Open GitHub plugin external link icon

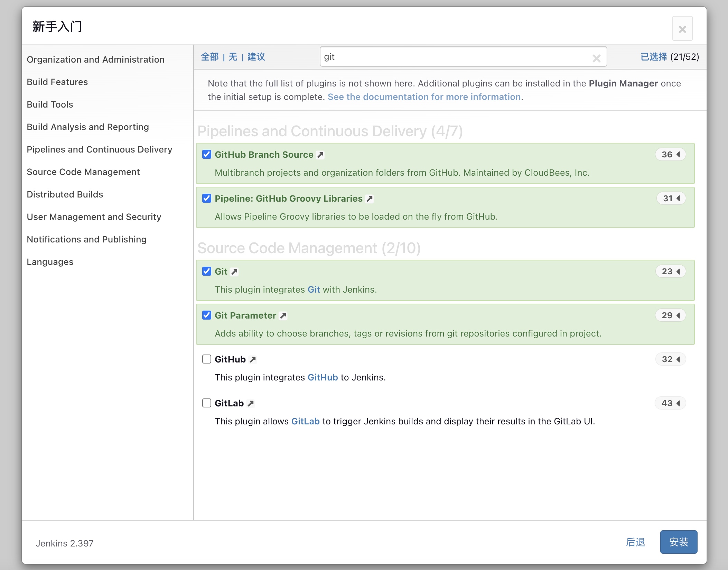253,359
